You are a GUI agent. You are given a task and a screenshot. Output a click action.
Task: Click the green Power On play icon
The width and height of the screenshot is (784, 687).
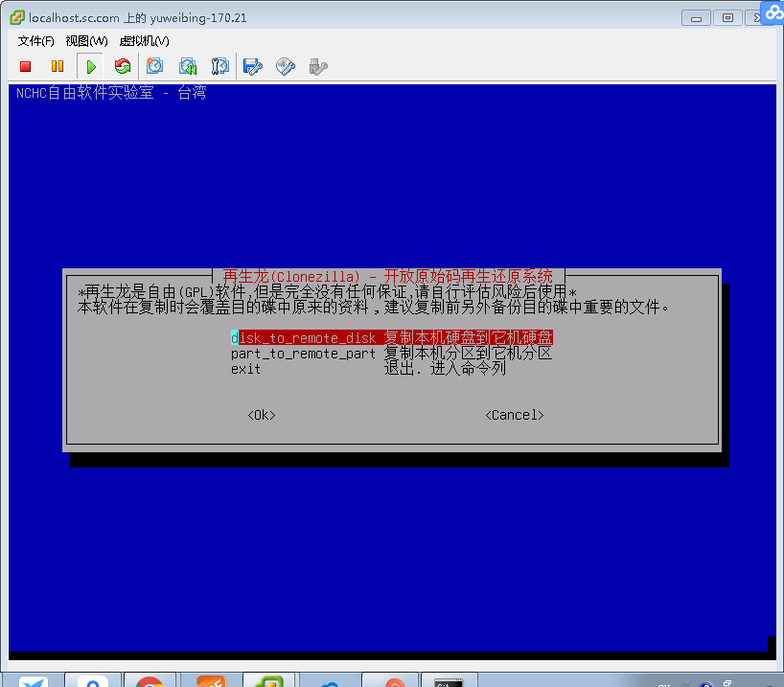coord(90,66)
